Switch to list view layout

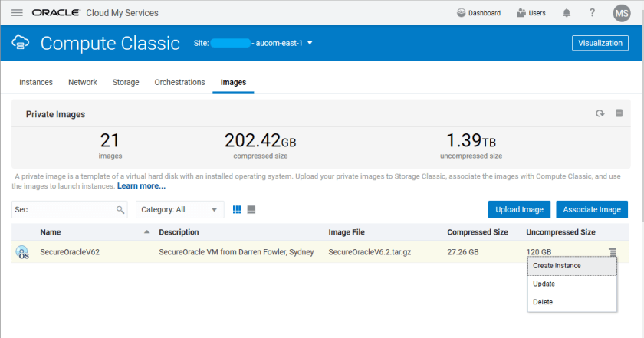coord(251,209)
